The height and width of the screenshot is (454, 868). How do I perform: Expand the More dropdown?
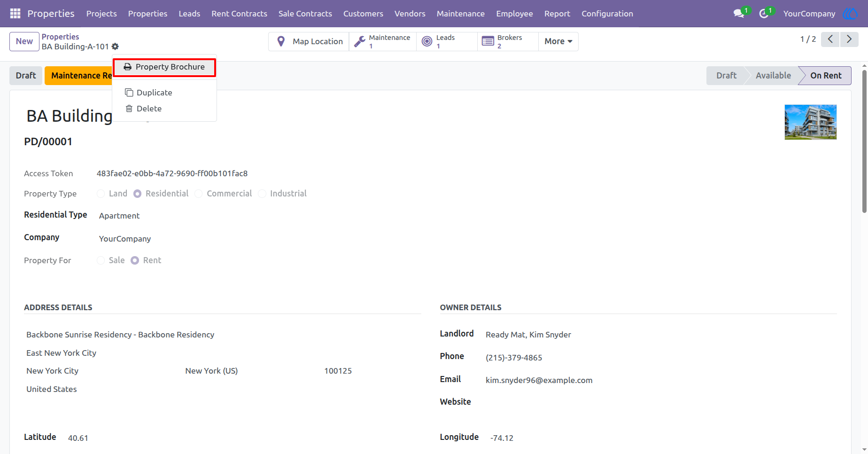tap(558, 41)
